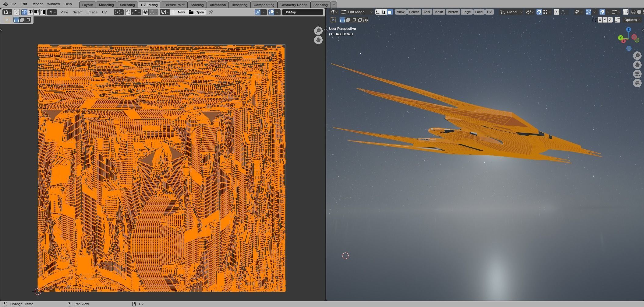
Task: Open the UV editor Image menu
Action: 92,12
